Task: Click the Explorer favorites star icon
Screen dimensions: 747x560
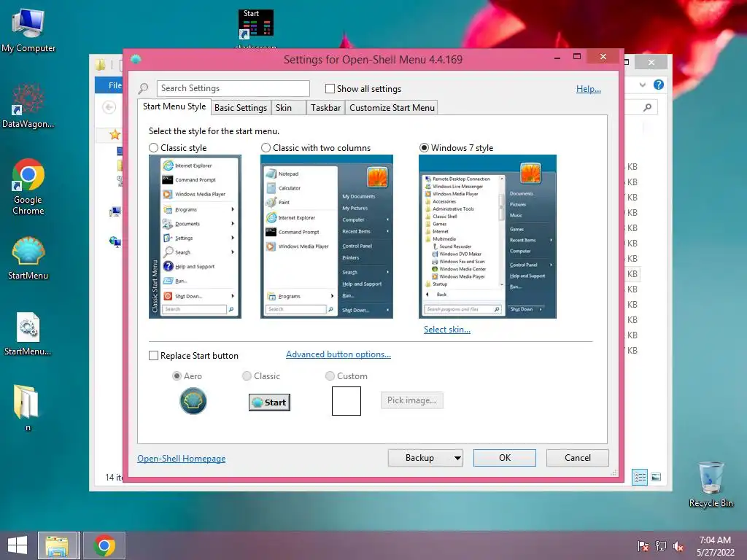Action: [x=115, y=134]
